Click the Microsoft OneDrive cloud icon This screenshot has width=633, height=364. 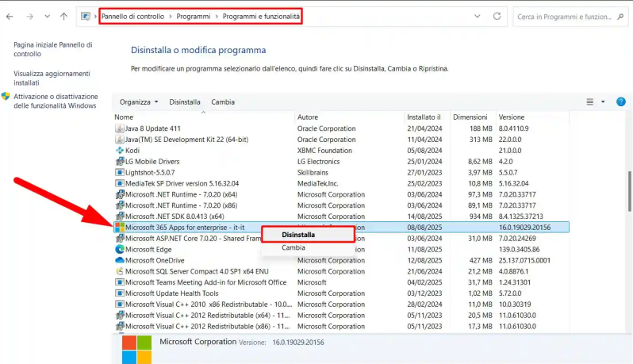click(119, 260)
